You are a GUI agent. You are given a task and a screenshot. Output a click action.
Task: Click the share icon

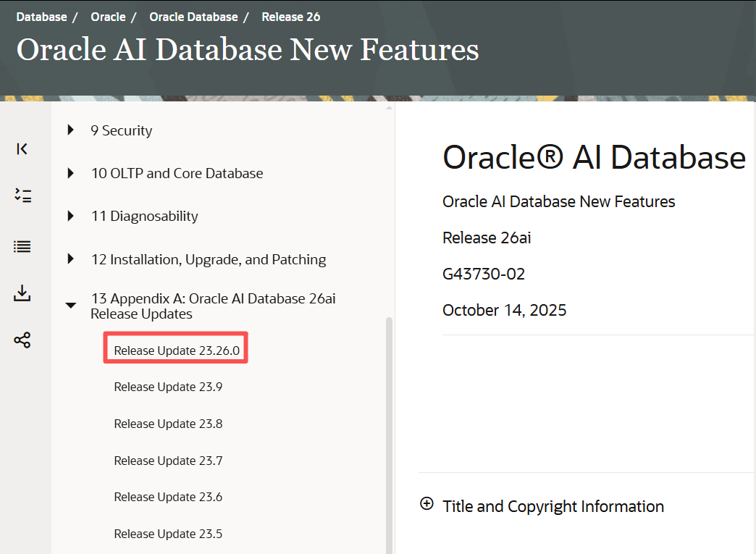coord(22,340)
